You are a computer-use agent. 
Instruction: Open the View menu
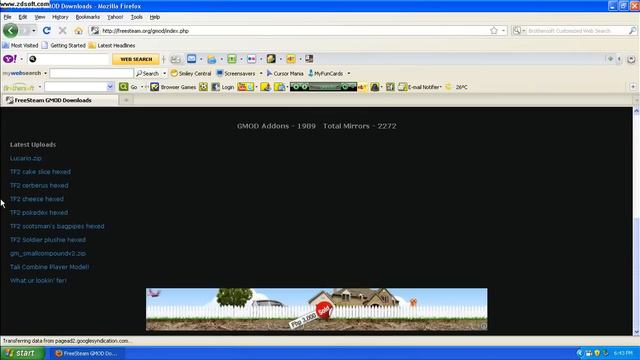tap(40, 17)
